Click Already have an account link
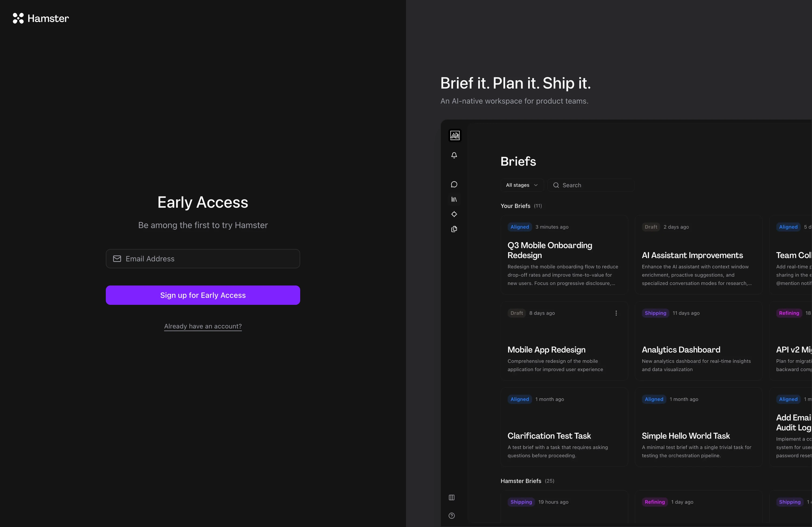The height and width of the screenshot is (527, 812). (203, 326)
